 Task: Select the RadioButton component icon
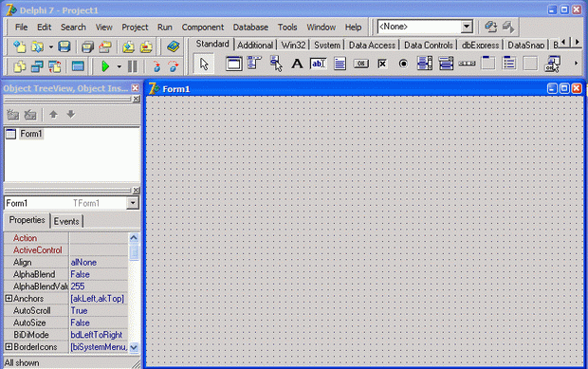[403, 64]
